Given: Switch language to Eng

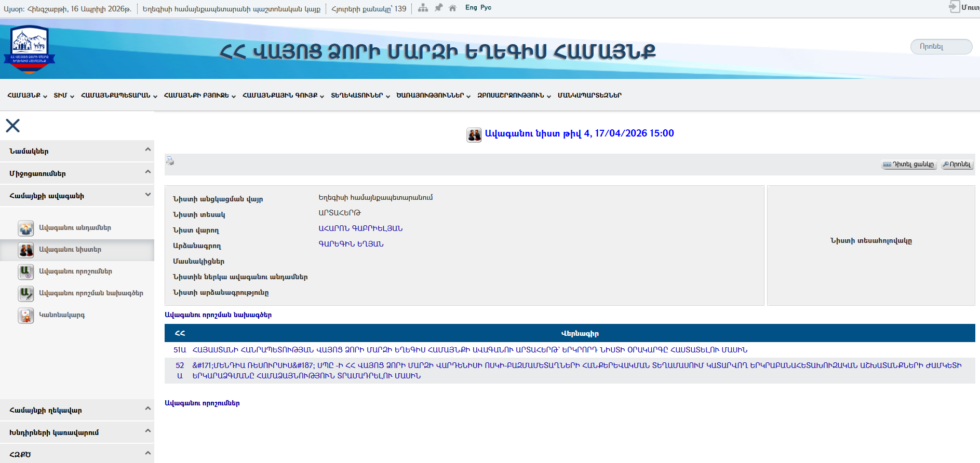Looking at the screenshot, I should coord(471,8).
